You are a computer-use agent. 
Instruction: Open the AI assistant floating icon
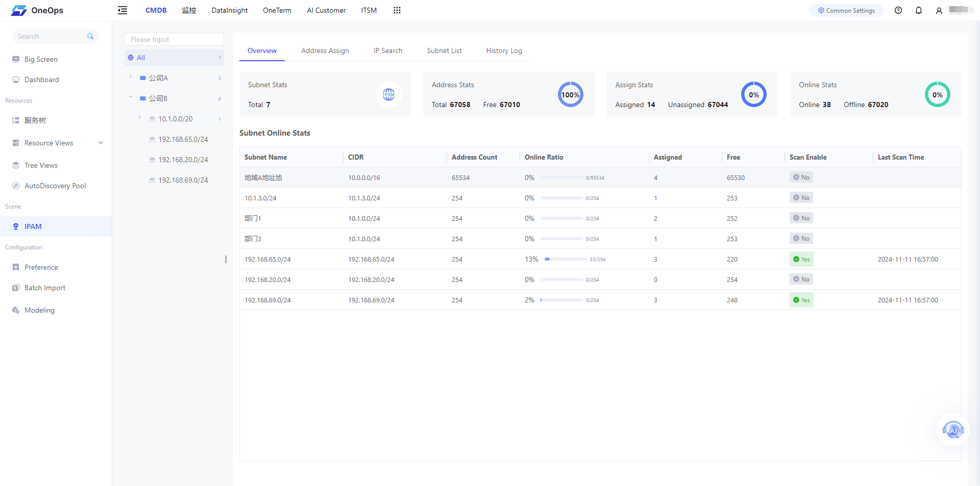point(953,430)
